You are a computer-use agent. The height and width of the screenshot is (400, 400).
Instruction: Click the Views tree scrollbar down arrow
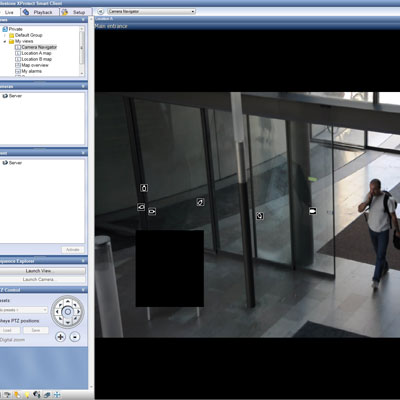pos(82,73)
